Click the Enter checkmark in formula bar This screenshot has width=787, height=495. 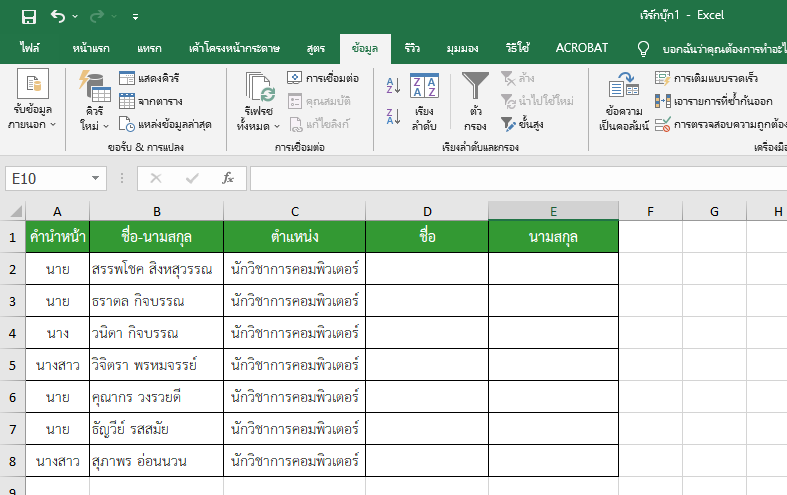(x=192, y=178)
